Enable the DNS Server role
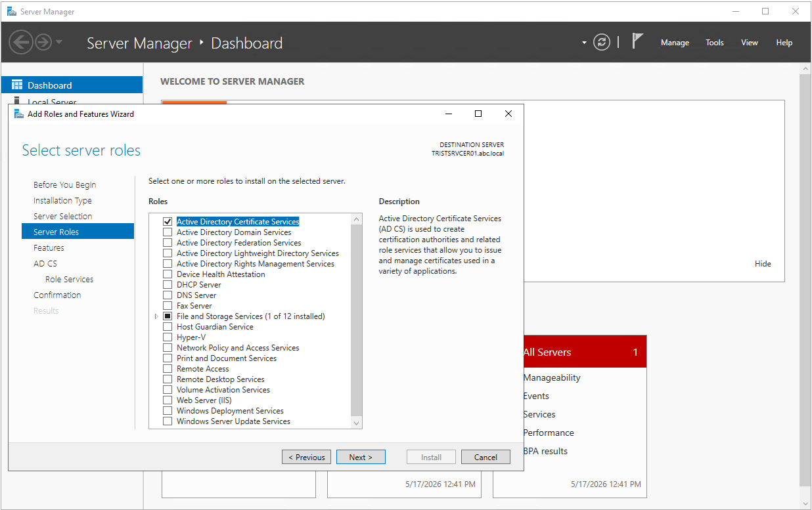This screenshot has width=812, height=510. [168, 295]
